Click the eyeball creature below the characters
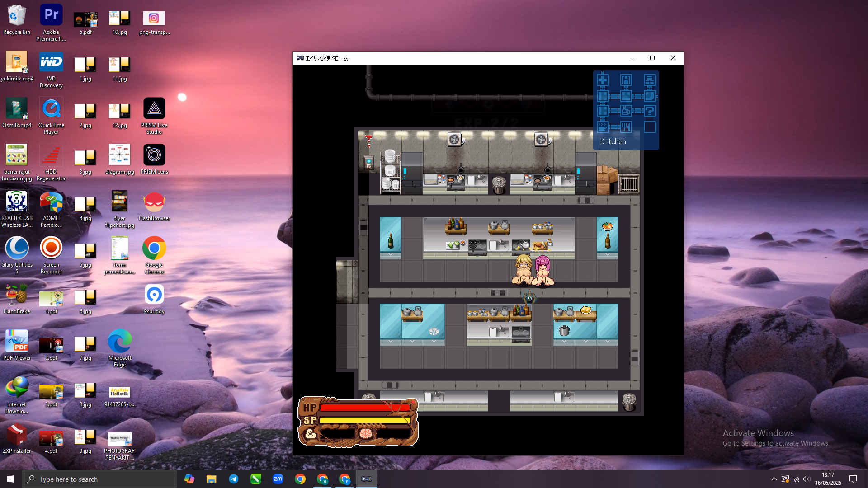 click(x=529, y=299)
